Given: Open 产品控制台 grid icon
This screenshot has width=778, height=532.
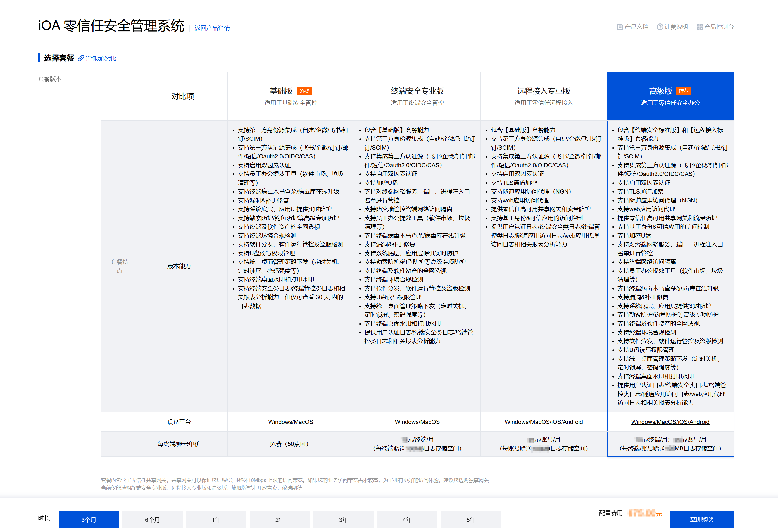Looking at the screenshot, I should [699, 27].
